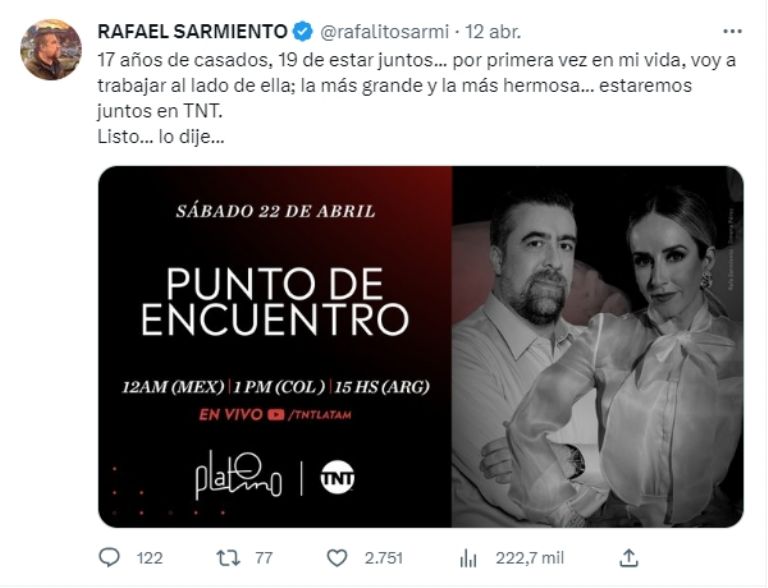
Task: Click the blue verified badge
Action: [303, 32]
